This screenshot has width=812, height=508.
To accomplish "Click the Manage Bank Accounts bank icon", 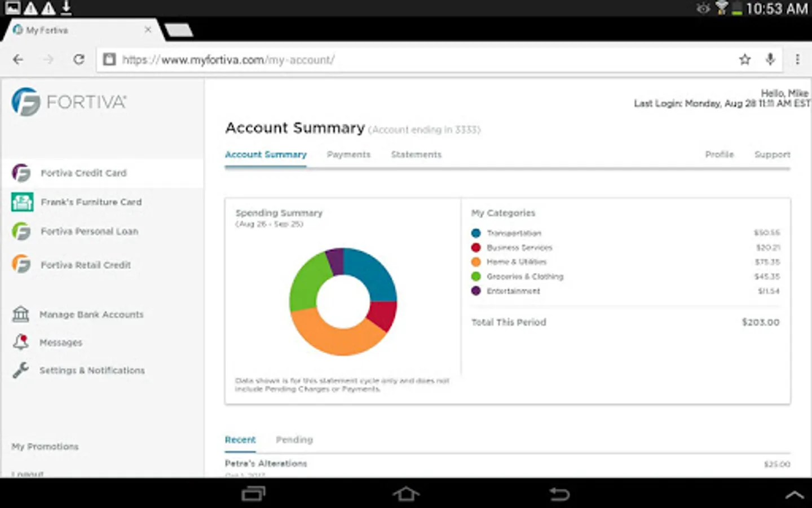I will click(21, 314).
